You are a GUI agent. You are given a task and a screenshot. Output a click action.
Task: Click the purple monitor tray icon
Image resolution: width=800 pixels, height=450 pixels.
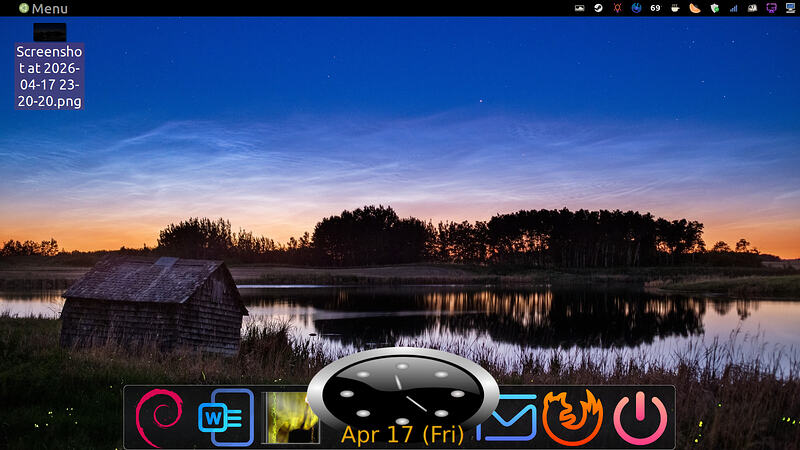point(771,8)
